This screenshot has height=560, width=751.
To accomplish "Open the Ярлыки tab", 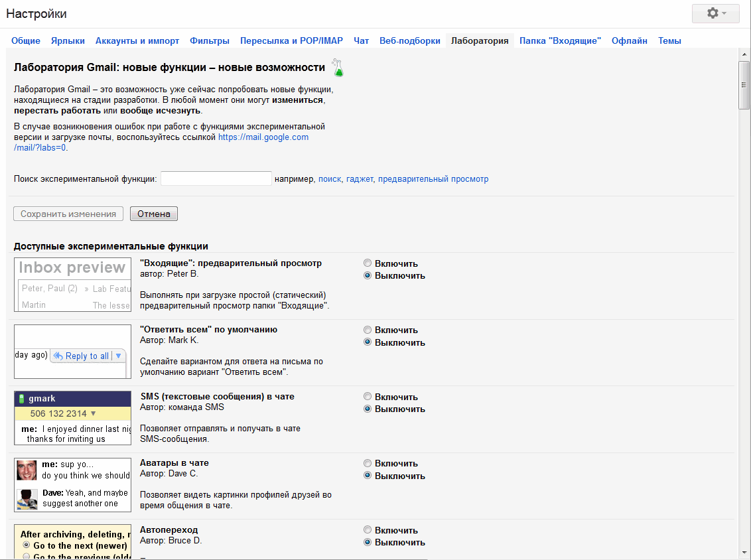I will 68,40.
